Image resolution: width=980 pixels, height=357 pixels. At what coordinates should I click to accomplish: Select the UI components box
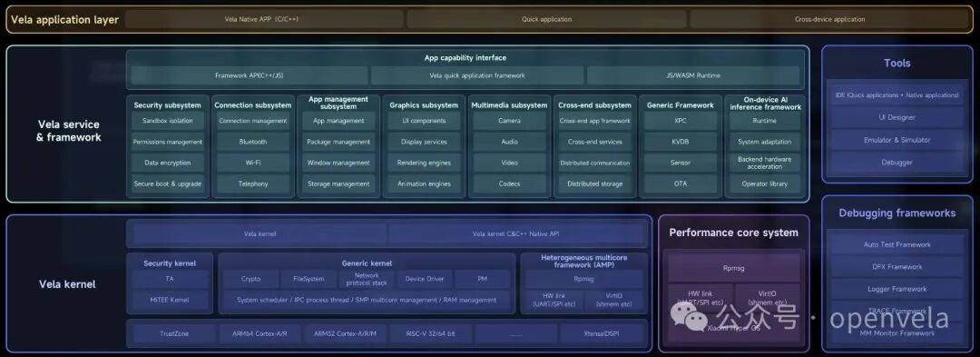pyautogui.click(x=425, y=121)
